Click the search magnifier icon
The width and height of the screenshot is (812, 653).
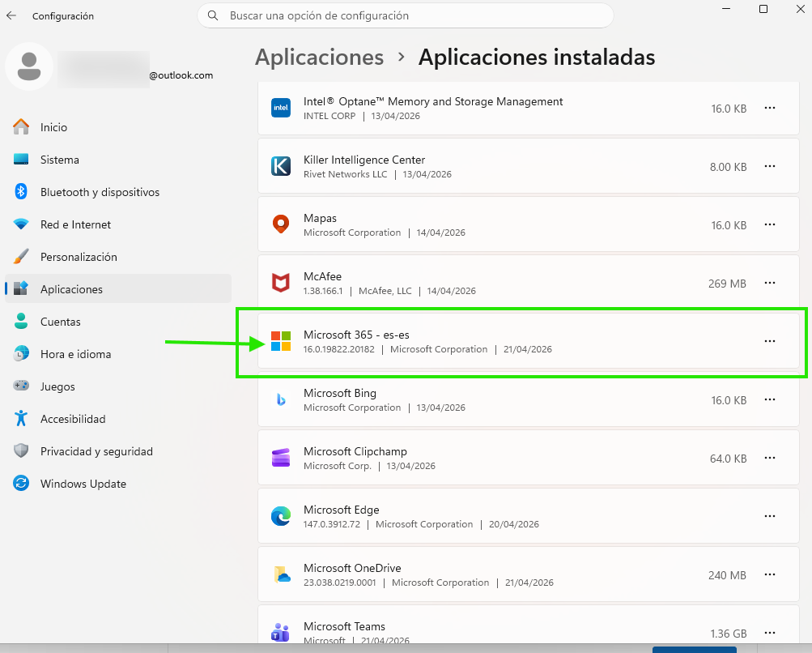(x=213, y=15)
